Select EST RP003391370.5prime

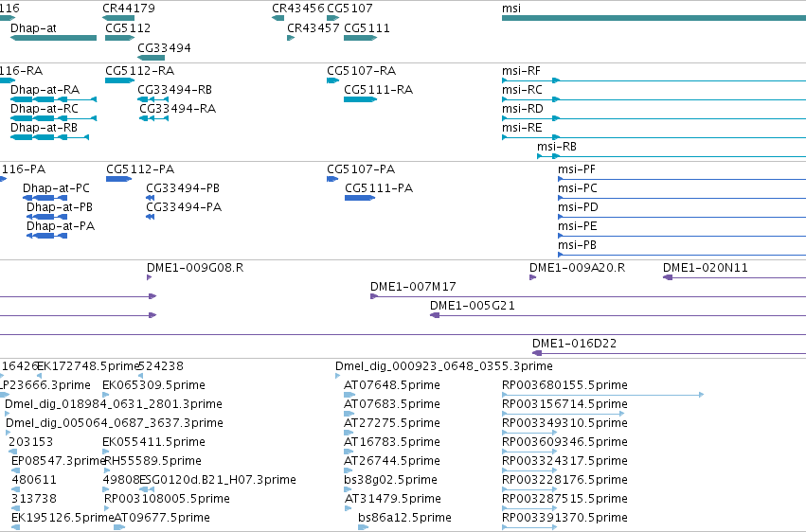(529, 527)
